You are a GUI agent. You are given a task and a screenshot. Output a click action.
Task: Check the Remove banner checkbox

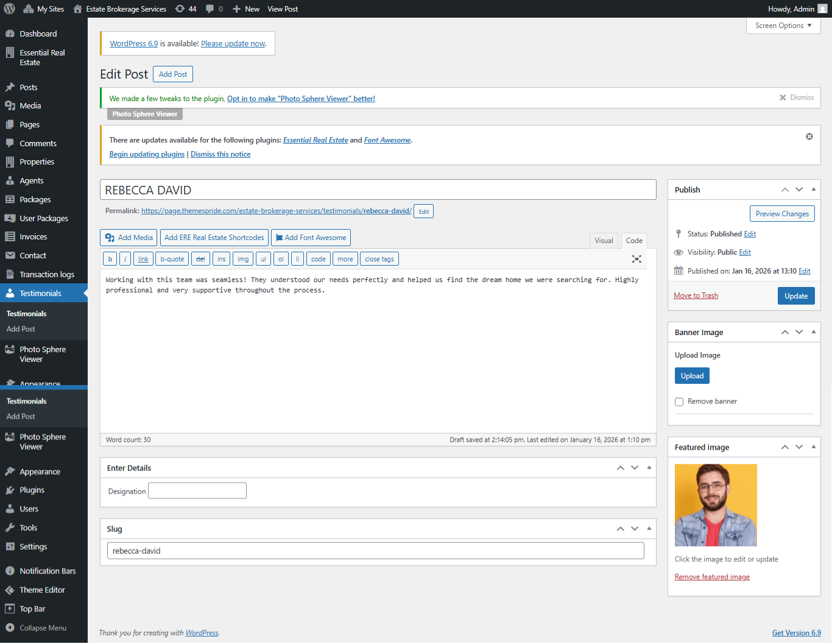click(679, 402)
